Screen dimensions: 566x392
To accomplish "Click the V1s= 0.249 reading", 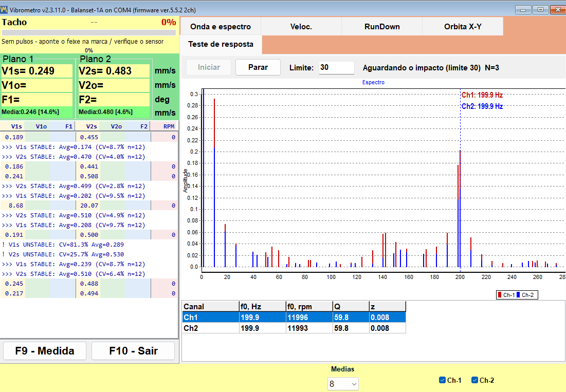I will tap(37, 71).
